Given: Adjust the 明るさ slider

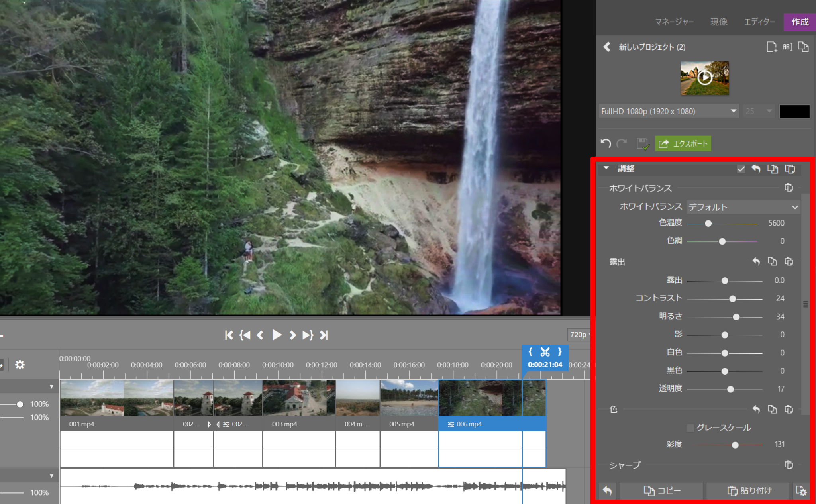Looking at the screenshot, I should click(736, 317).
